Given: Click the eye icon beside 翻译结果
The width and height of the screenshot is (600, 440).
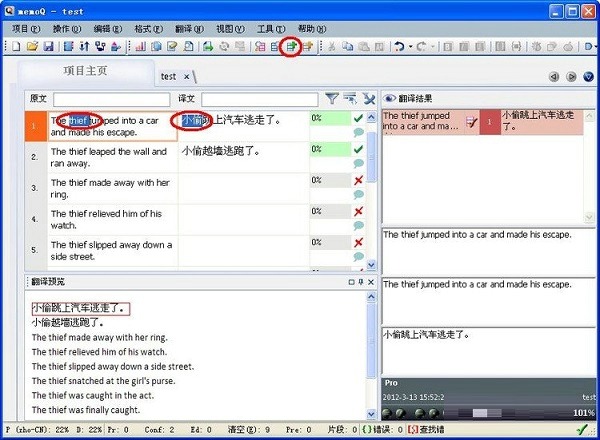Looking at the screenshot, I should pos(390,98).
